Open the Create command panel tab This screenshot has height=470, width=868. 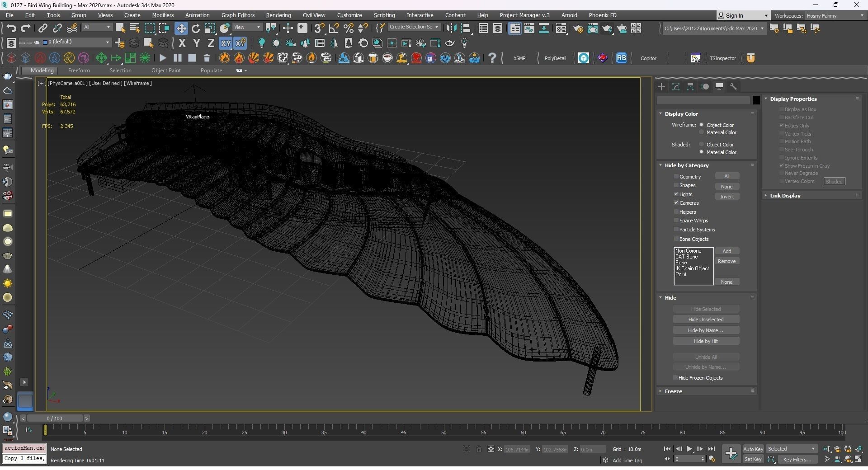pos(661,87)
